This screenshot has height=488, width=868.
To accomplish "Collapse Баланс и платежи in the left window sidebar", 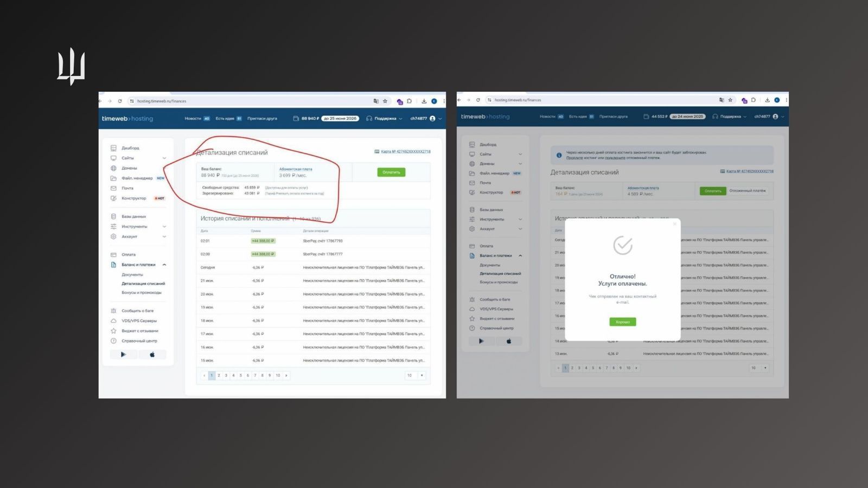I will point(164,265).
